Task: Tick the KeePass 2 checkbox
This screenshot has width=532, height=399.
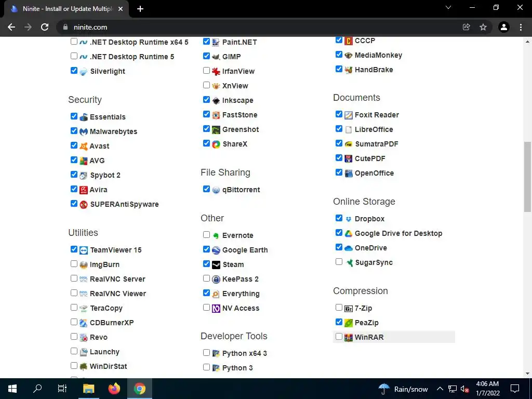Action: click(206, 278)
